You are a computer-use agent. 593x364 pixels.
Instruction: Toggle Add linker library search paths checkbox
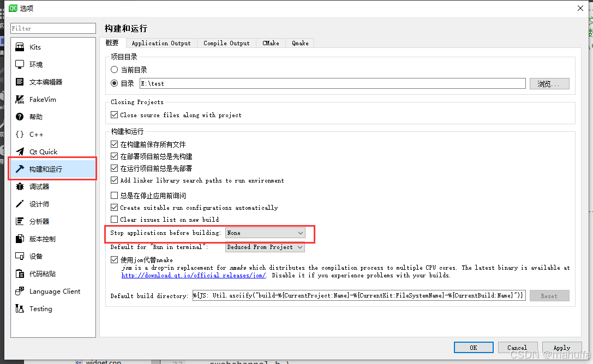point(114,180)
